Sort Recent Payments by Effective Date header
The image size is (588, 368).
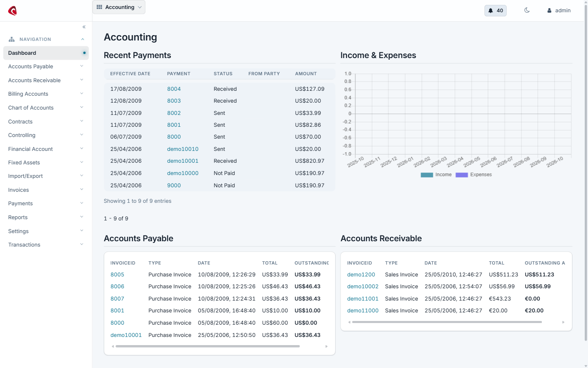point(130,74)
